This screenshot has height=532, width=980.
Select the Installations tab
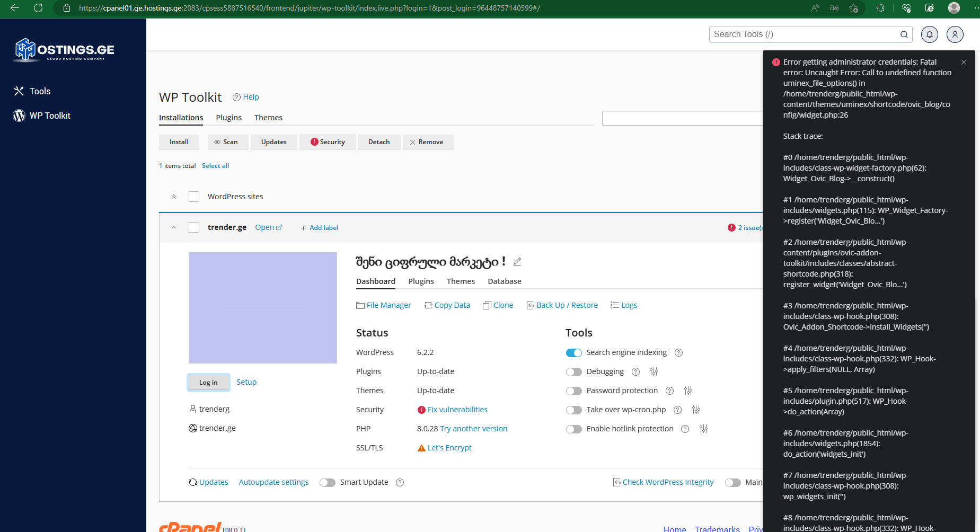coord(181,118)
